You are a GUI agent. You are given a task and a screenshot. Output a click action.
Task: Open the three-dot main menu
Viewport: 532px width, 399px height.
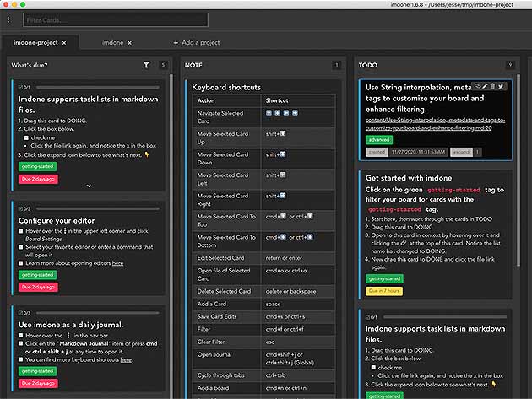[8, 19]
